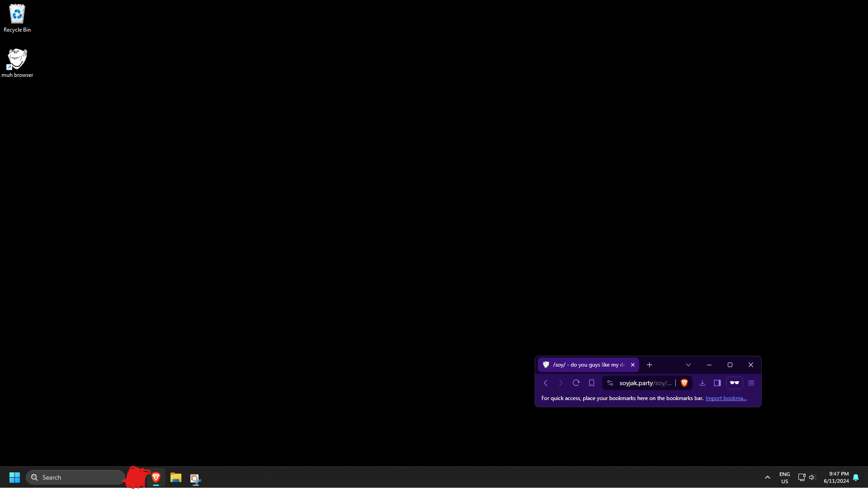The image size is (868, 490).
Task: Click the Brave Shields lion icon in address bar
Action: pyautogui.click(x=684, y=383)
